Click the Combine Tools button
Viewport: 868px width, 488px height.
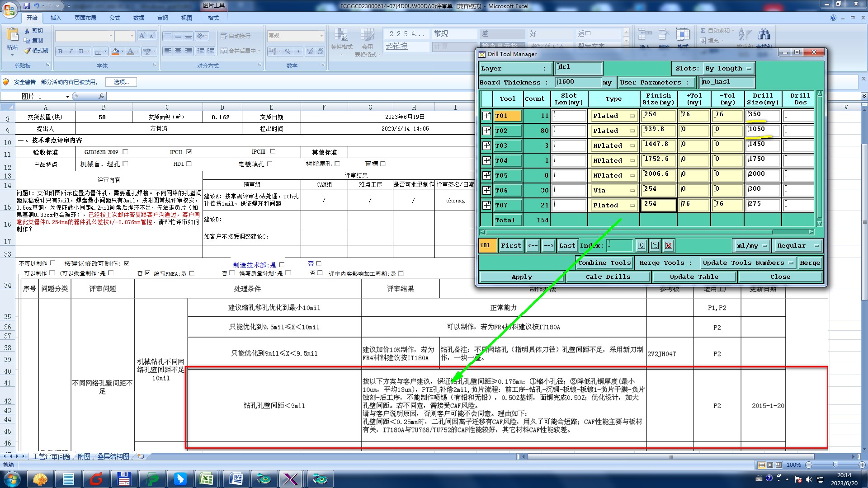[x=604, y=263]
